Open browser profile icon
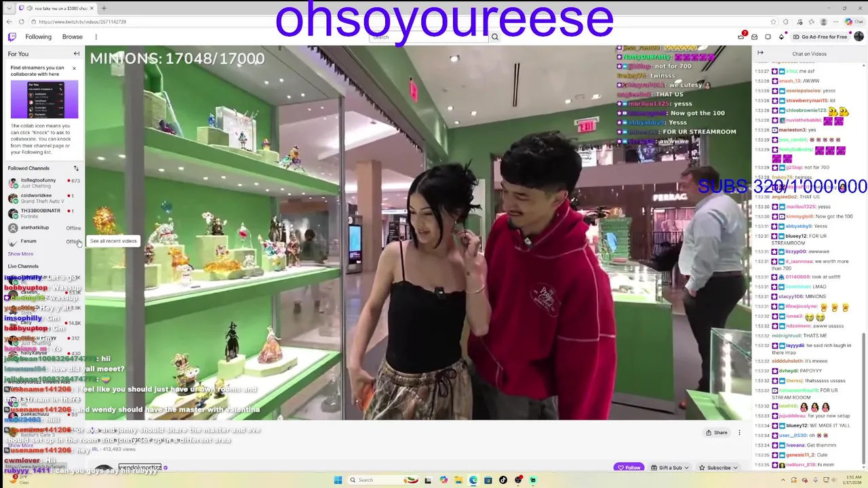The width and height of the screenshot is (868, 488). [x=823, y=22]
